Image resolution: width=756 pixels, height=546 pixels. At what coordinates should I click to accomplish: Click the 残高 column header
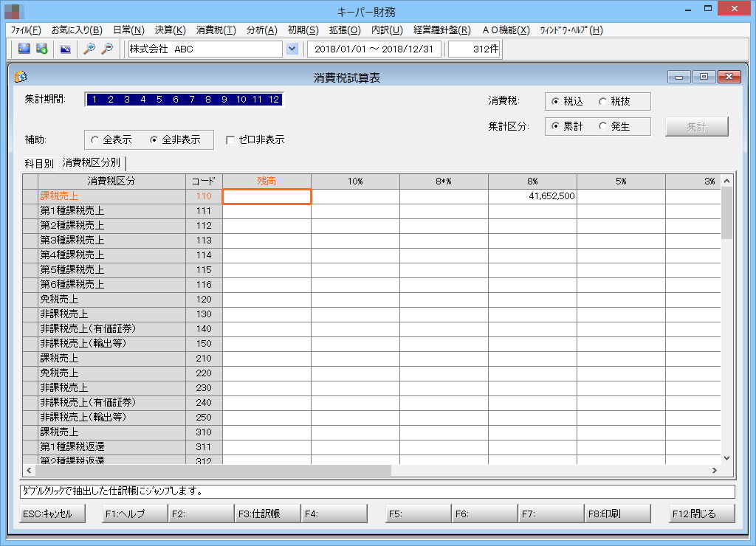(x=267, y=182)
